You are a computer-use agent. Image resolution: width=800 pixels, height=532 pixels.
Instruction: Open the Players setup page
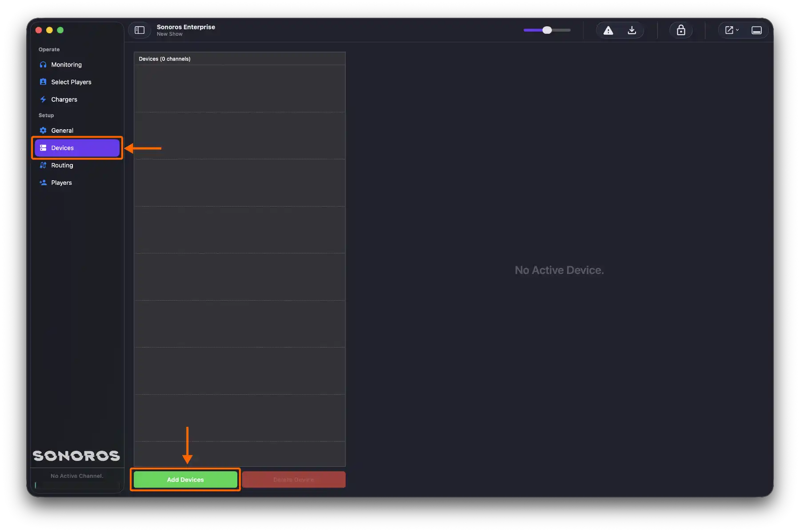tap(77, 183)
